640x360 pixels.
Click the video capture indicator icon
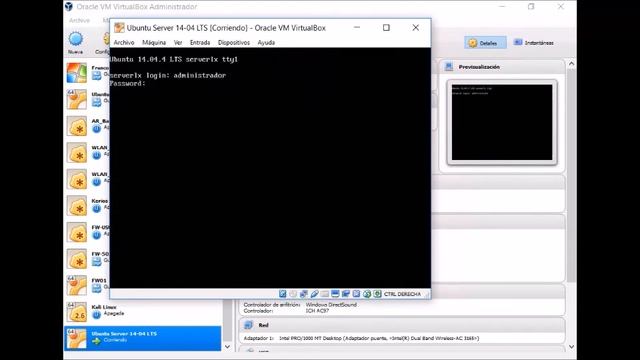point(346,293)
